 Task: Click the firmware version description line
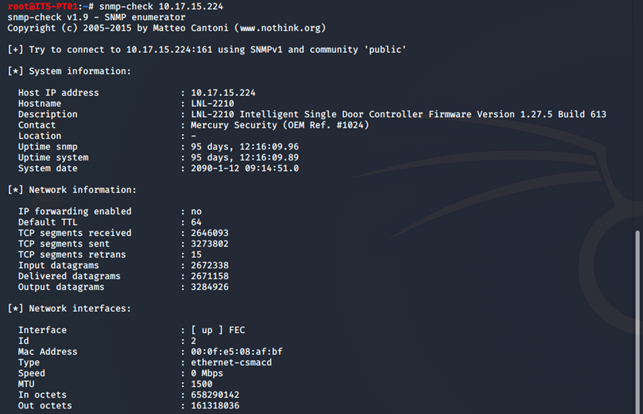click(x=399, y=114)
